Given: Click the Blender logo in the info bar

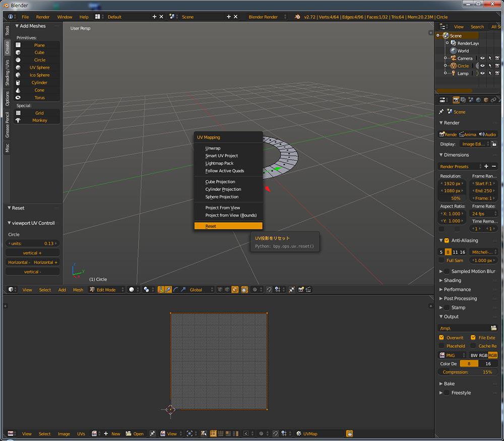Looking at the screenshot, I should pos(297,17).
